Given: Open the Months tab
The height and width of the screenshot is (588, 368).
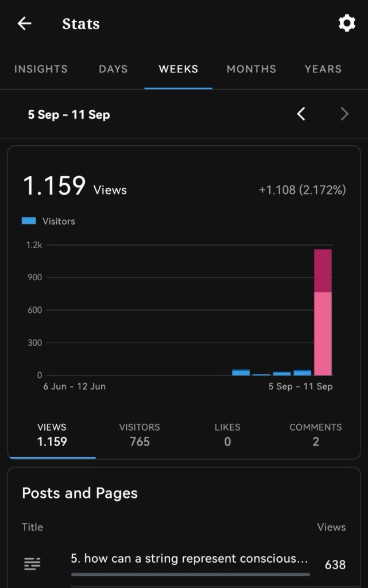Looking at the screenshot, I should pyautogui.click(x=251, y=69).
